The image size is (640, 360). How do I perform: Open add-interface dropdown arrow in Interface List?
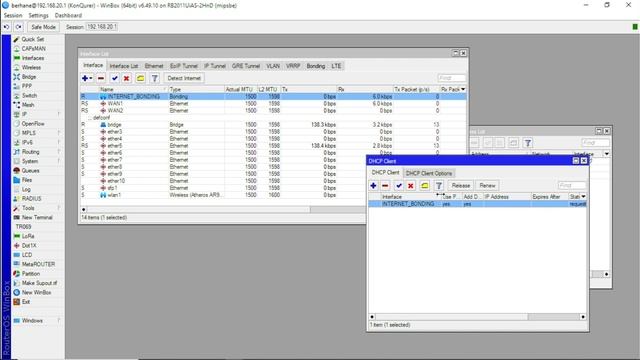[91, 78]
